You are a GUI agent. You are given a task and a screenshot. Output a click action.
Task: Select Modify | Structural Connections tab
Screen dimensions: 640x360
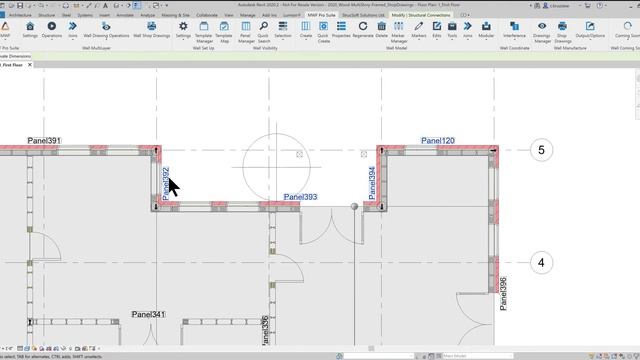[x=421, y=15]
